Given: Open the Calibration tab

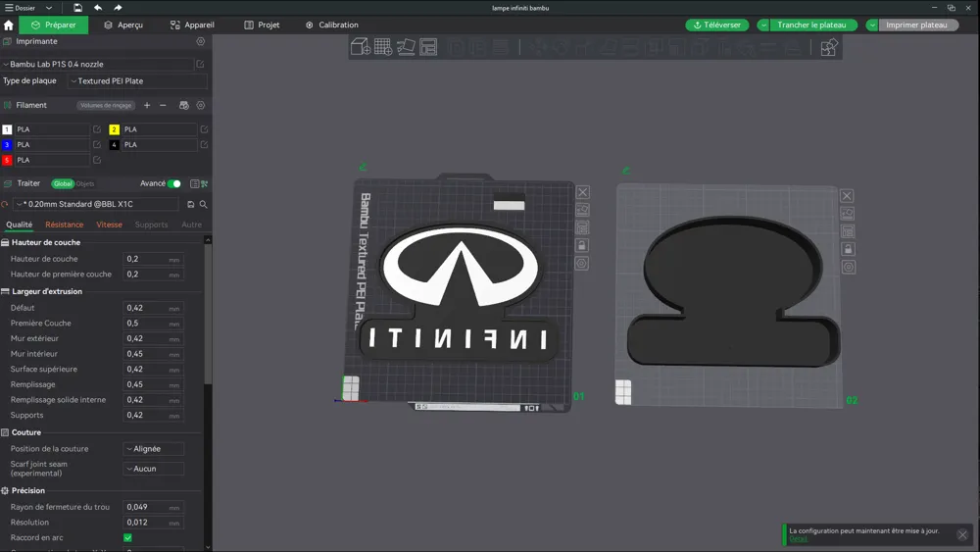Looking at the screenshot, I should (332, 25).
